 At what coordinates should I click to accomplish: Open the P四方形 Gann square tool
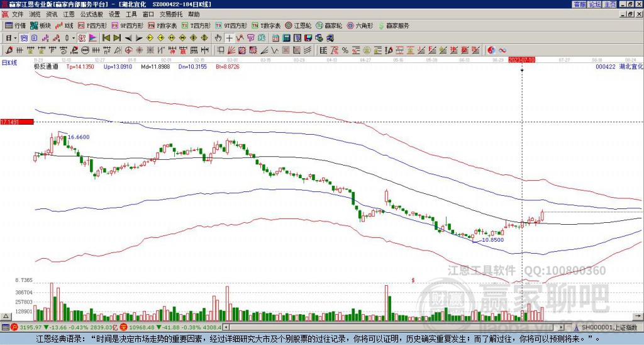pyautogui.click(x=92, y=25)
